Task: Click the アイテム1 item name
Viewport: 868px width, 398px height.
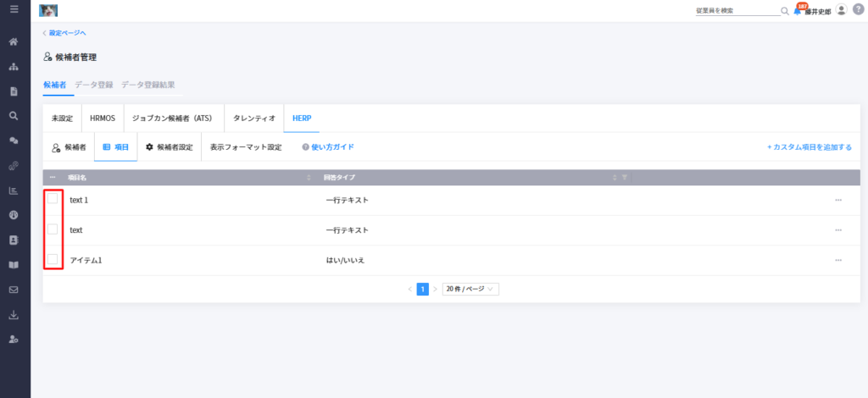Action: pyautogui.click(x=86, y=260)
